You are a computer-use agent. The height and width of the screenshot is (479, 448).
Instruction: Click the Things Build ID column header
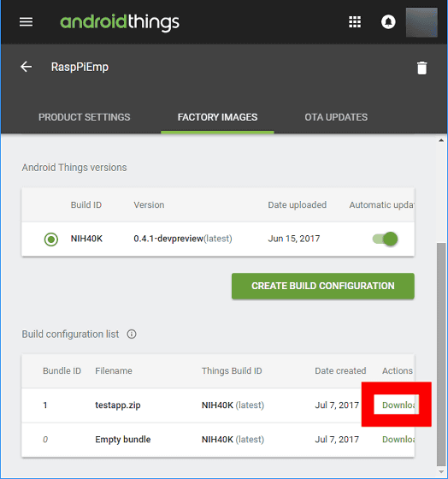coord(232,371)
